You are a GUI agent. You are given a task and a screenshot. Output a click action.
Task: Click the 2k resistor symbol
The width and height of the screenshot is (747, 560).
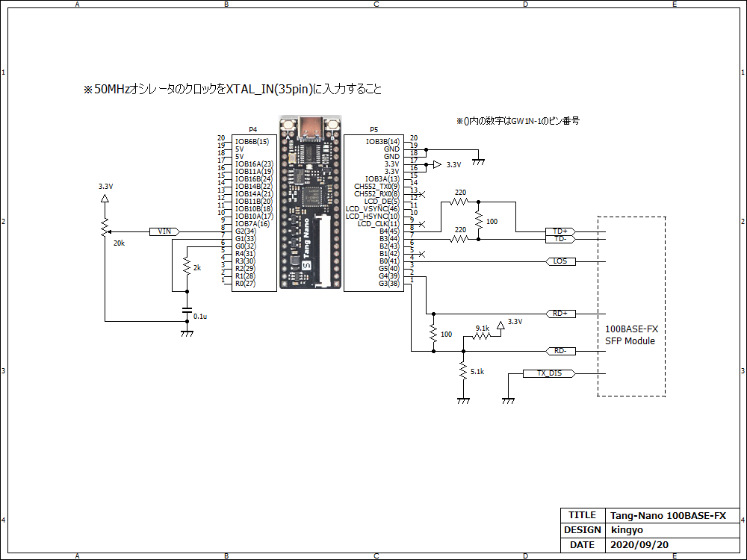(x=187, y=266)
